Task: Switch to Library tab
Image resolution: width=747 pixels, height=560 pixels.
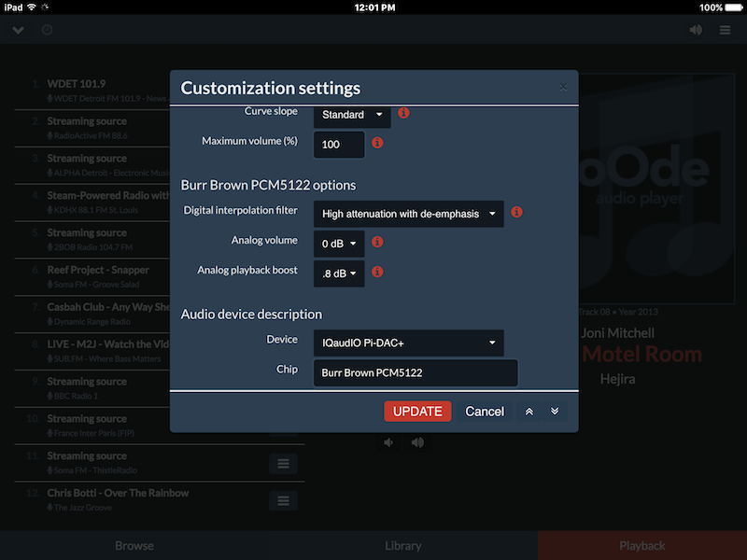Action: 403,546
